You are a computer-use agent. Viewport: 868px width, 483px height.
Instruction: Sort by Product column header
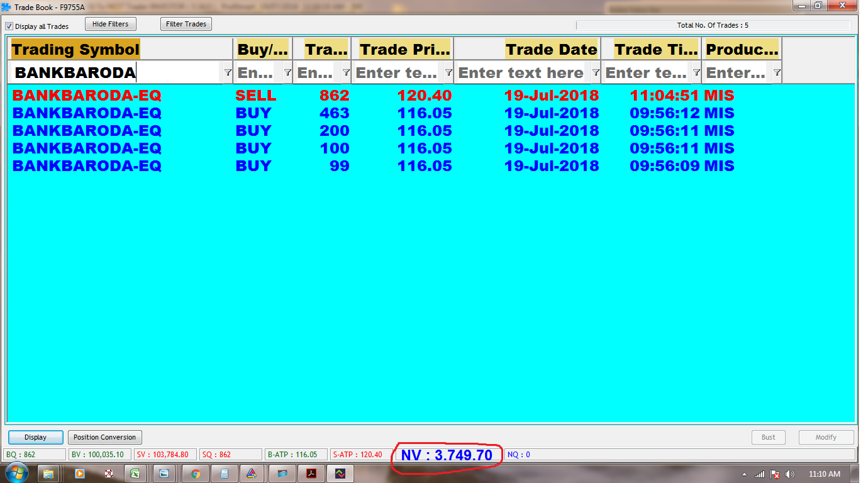(742, 49)
